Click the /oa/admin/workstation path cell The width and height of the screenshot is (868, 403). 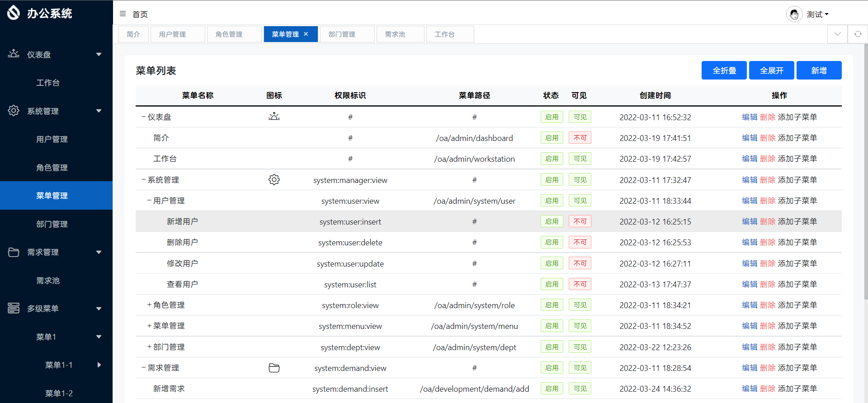[x=474, y=159]
